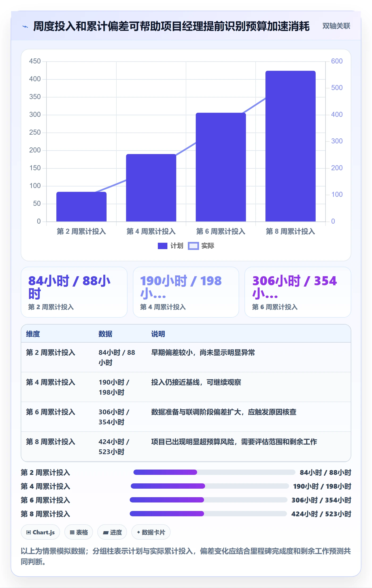Click the footnote starting with 以上为情景模拟数据
The height and width of the screenshot is (588, 372).
coord(186,556)
